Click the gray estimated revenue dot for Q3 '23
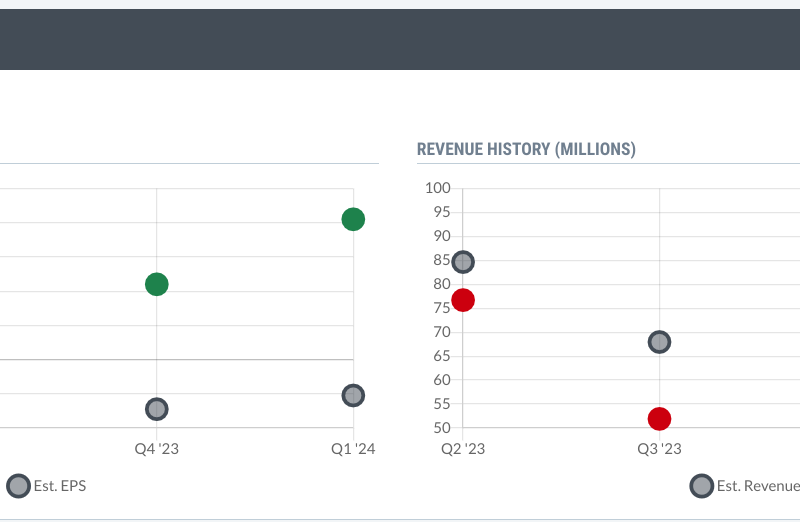This screenshot has width=800, height=522. coord(659,342)
